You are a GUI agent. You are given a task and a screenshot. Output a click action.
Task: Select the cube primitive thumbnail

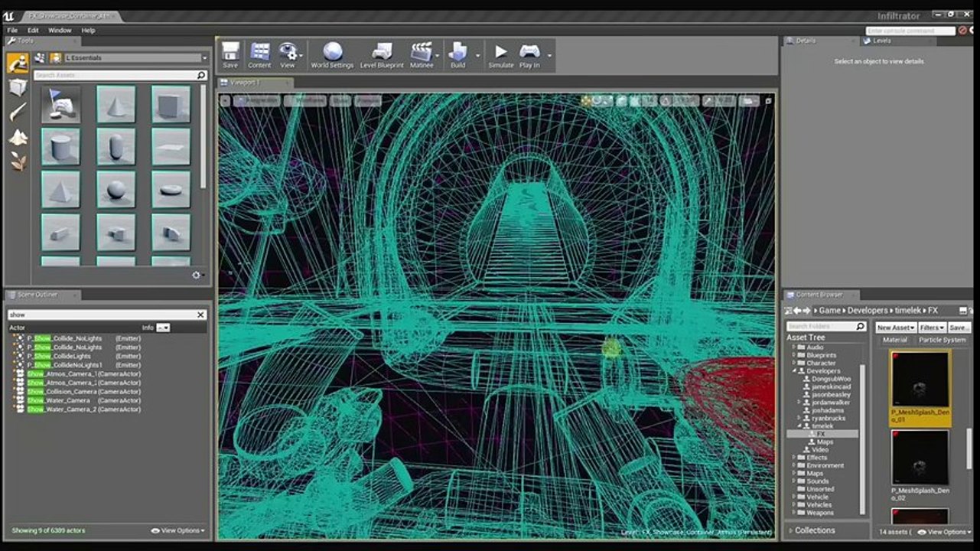(171, 104)
